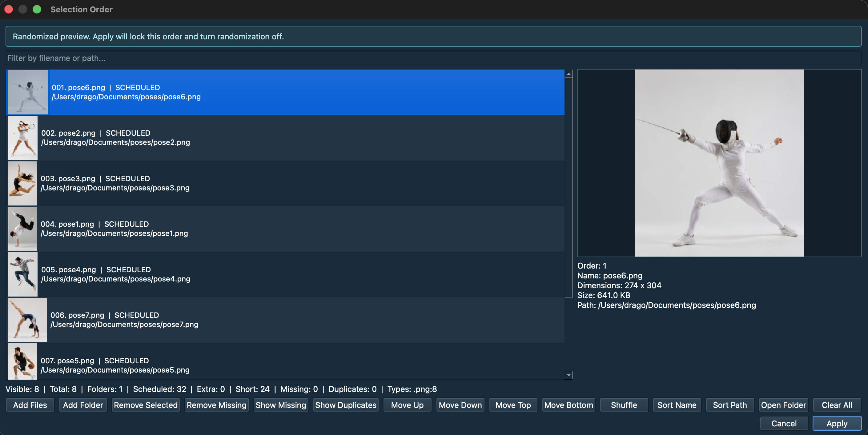
Task: Select the pose7.png gymnast thumbnail
Action: tap(27, 320)
